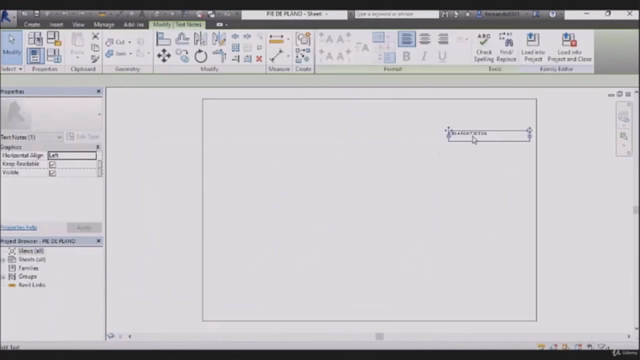Click the Align tool icon
Viewport: 640px width, 360px height.
164,39
